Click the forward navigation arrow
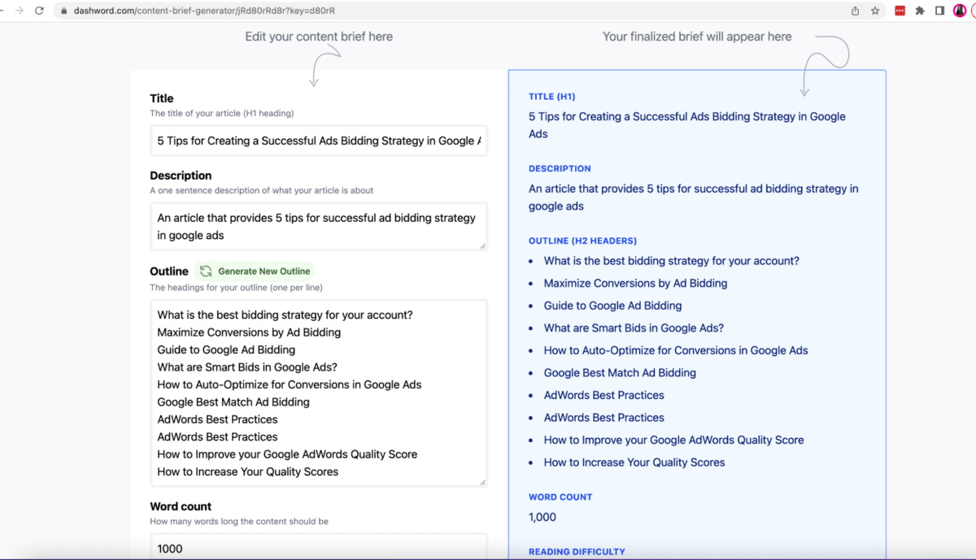976x560 pixels. pyautogui.click(x=20, y=11)
